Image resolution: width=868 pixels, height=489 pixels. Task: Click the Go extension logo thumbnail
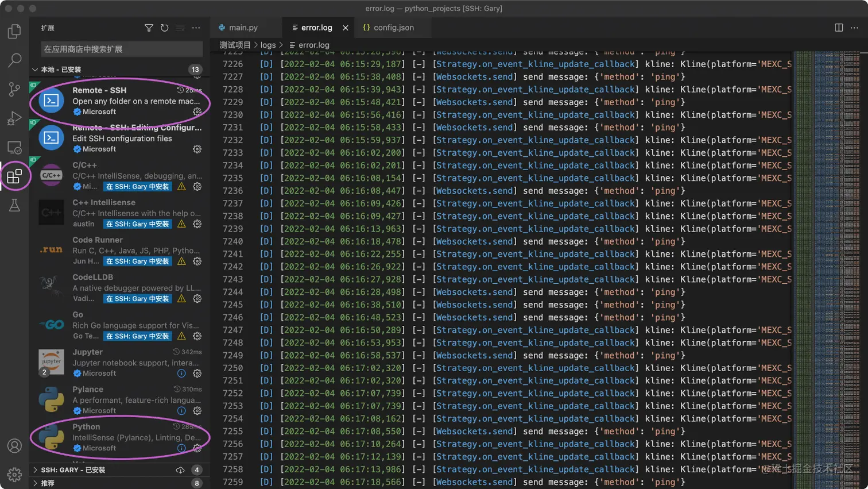(51, 325)
